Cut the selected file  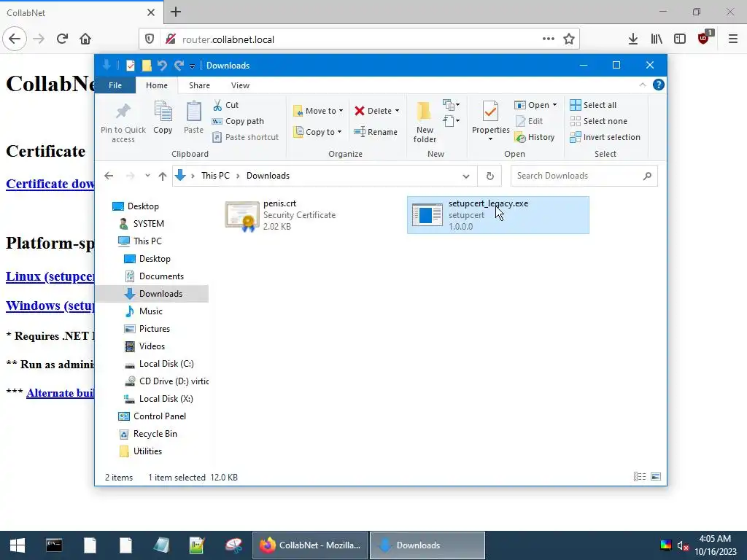225,105
